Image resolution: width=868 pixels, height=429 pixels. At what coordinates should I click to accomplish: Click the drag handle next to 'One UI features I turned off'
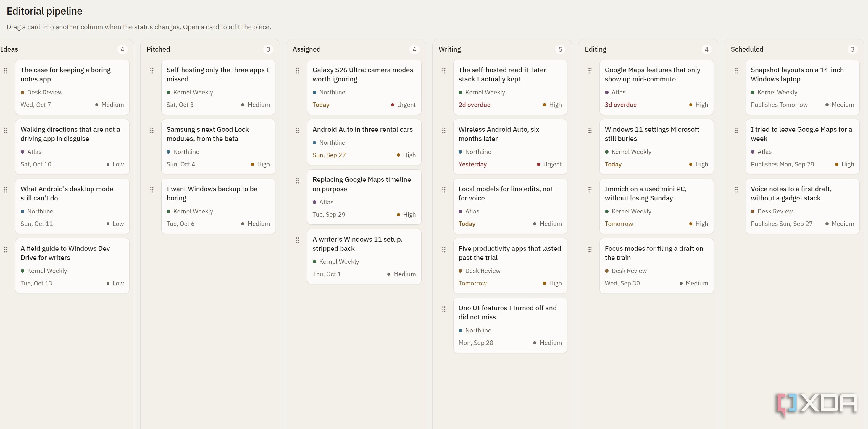(444, 309)
